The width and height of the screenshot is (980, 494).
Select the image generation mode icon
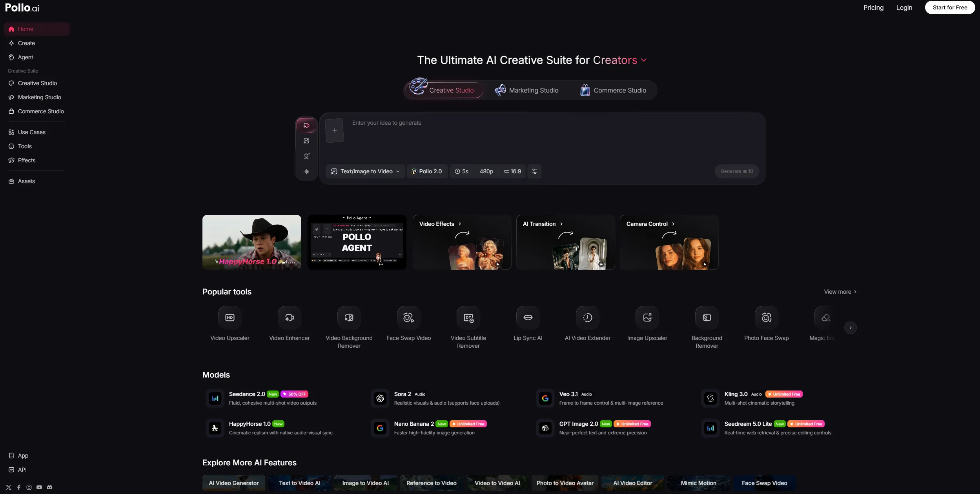[x=306, y=141]
